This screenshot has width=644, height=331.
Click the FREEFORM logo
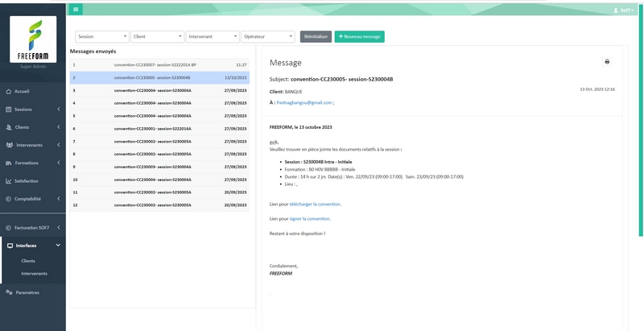click(x=33, y=39)
